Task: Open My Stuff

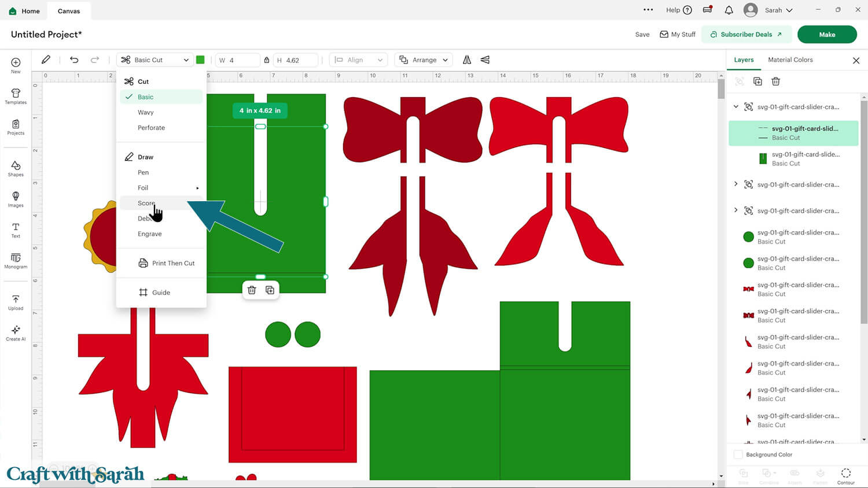Action: 678,34
